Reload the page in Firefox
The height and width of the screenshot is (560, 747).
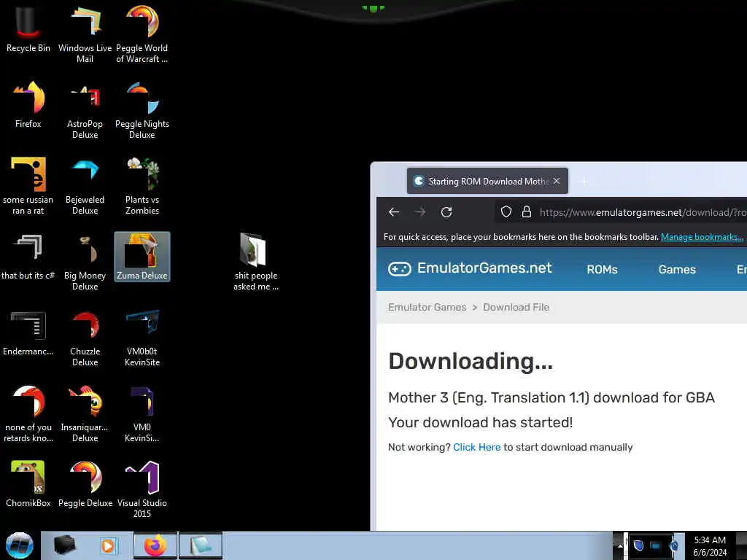coord(446,212)
